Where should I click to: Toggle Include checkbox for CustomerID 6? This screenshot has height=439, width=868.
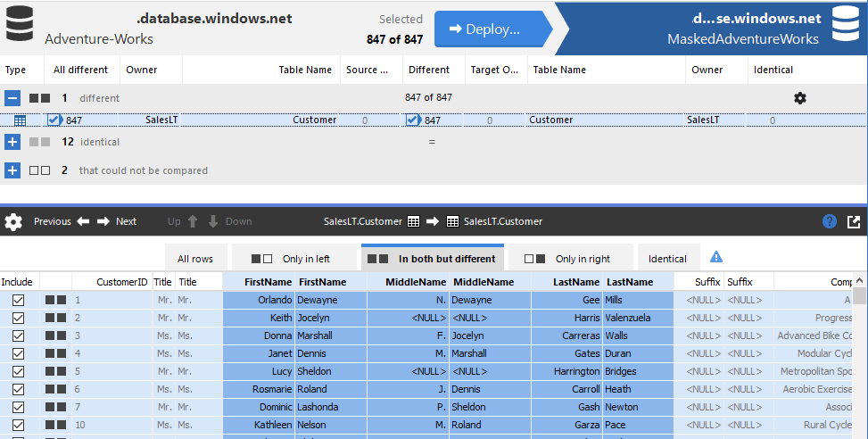(x=18, y=389)
